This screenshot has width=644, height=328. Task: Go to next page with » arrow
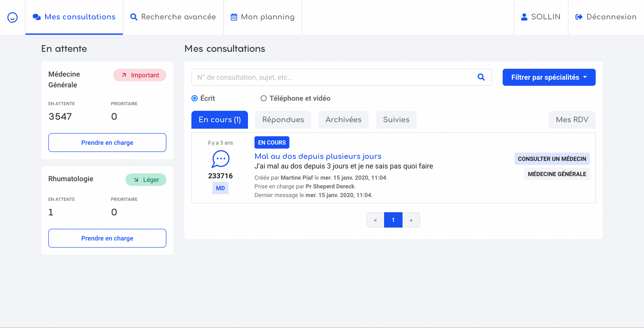[x=411, y=220]
